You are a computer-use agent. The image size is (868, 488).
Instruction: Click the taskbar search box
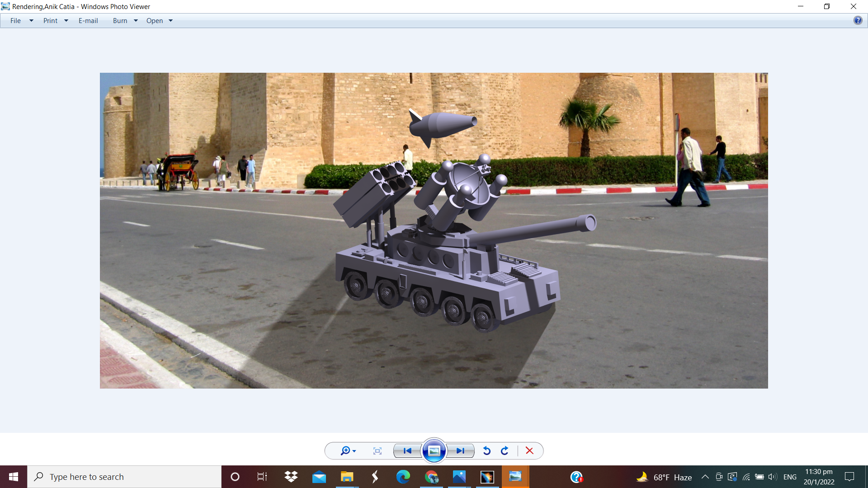tap(124, 477)
